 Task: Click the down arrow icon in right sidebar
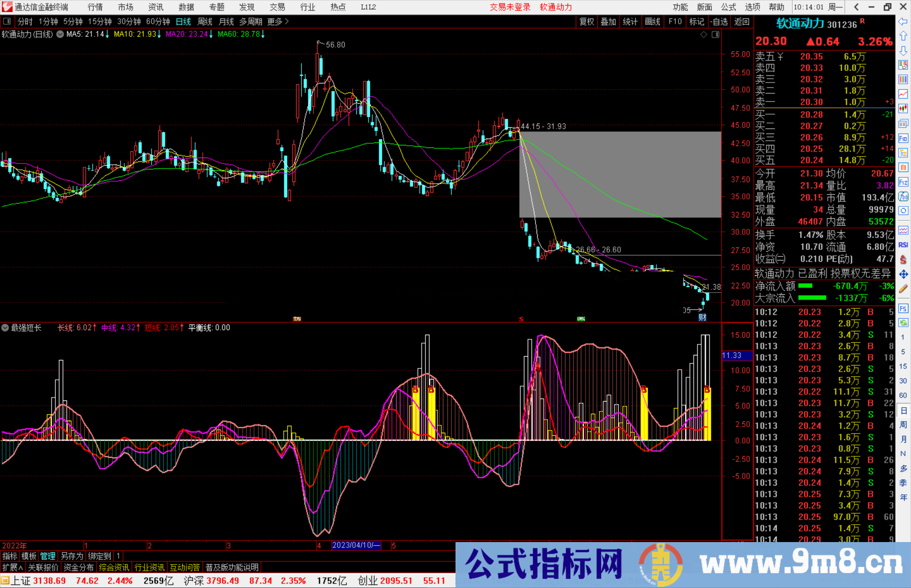(x=903, y=51)
